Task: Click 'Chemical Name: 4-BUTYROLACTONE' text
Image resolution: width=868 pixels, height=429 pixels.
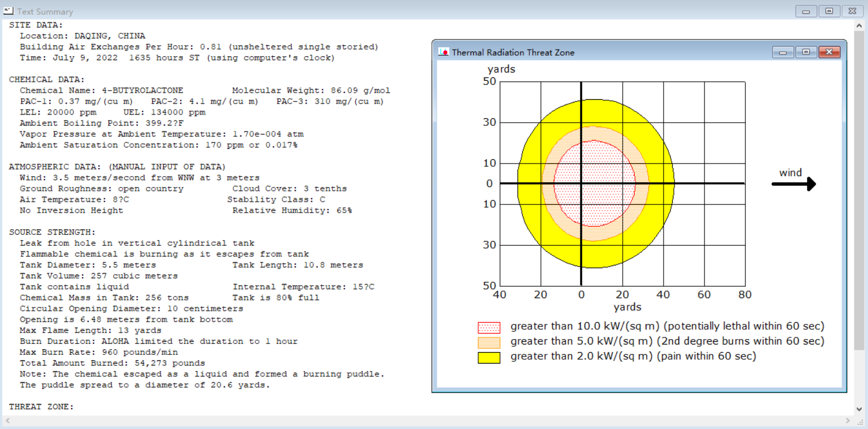Action: tap(101, 90)
